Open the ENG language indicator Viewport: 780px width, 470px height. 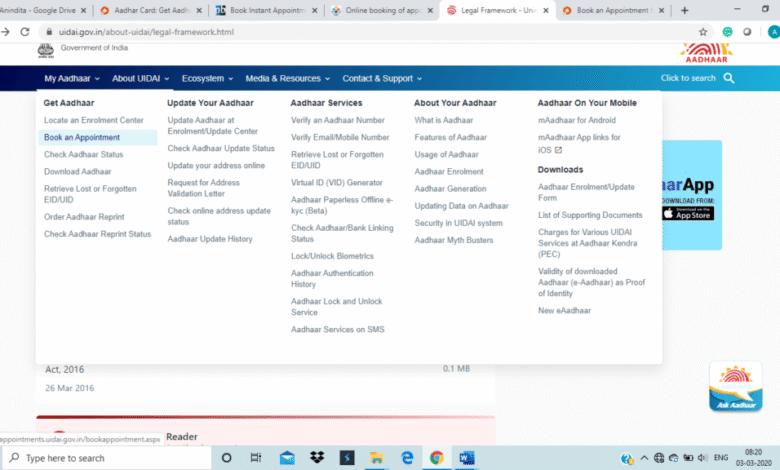click(x=721, y=458)
